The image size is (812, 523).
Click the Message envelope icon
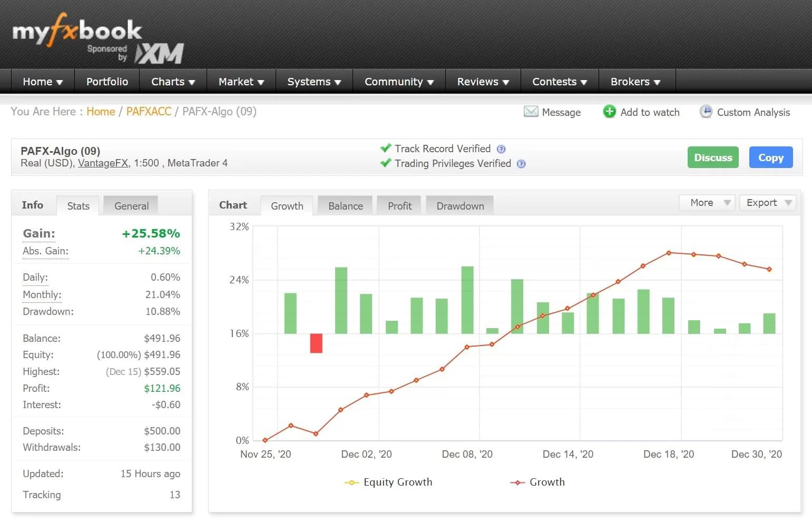click(531, 112)
